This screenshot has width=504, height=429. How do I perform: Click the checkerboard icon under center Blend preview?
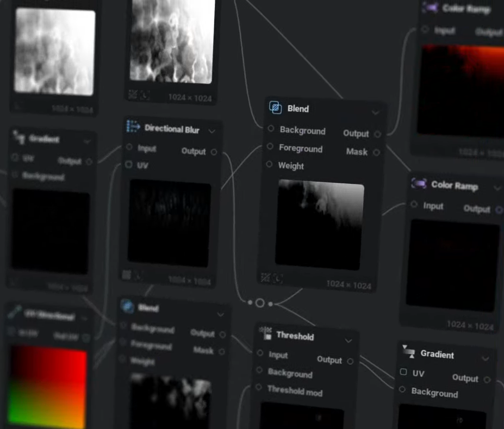pyautogui.click(x=265, y=278)
